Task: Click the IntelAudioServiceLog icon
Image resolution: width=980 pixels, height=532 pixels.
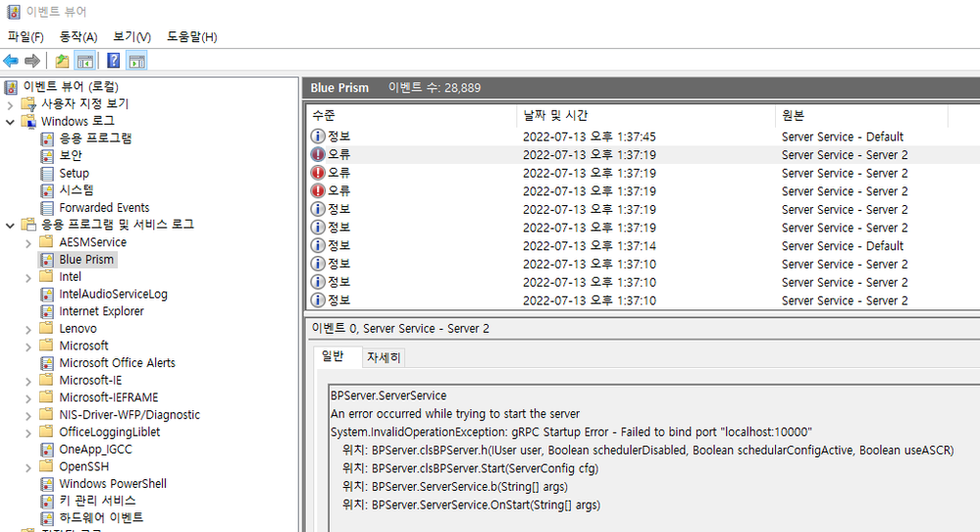Action: point(47,293)
